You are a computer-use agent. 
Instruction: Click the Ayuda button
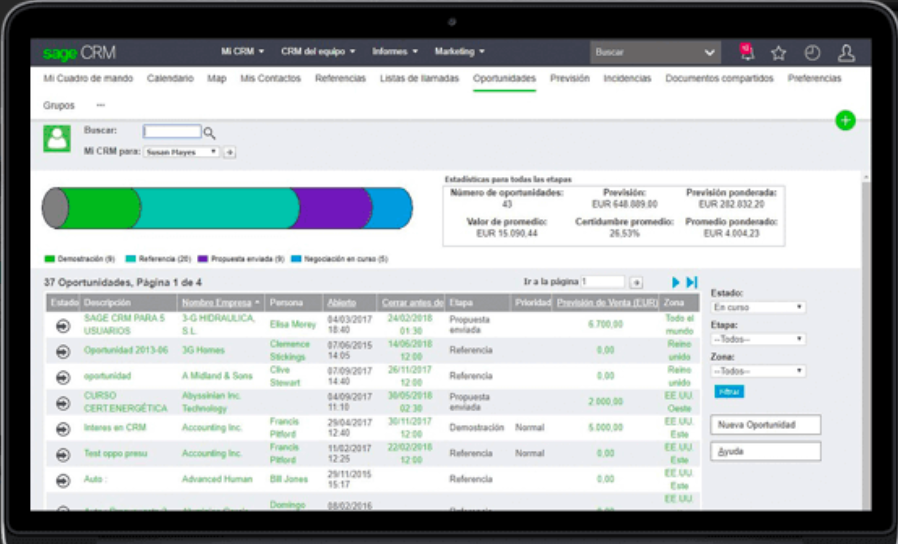(766, 451)
